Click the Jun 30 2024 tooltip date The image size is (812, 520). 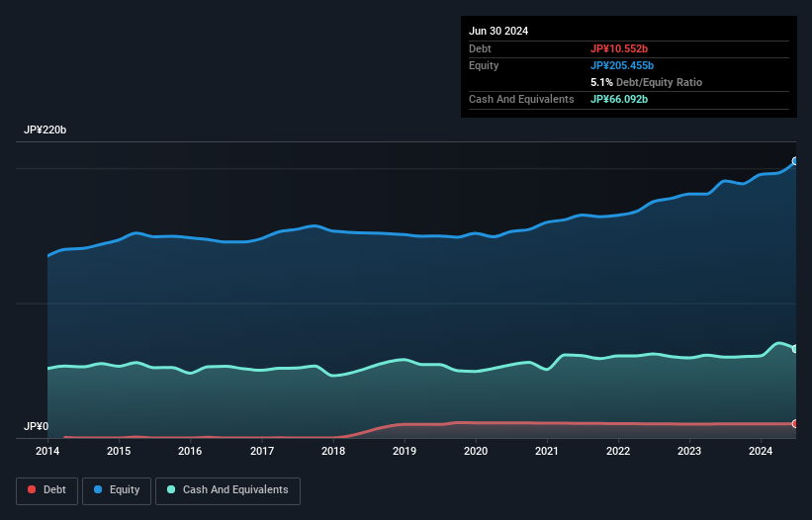click(498, 31)
